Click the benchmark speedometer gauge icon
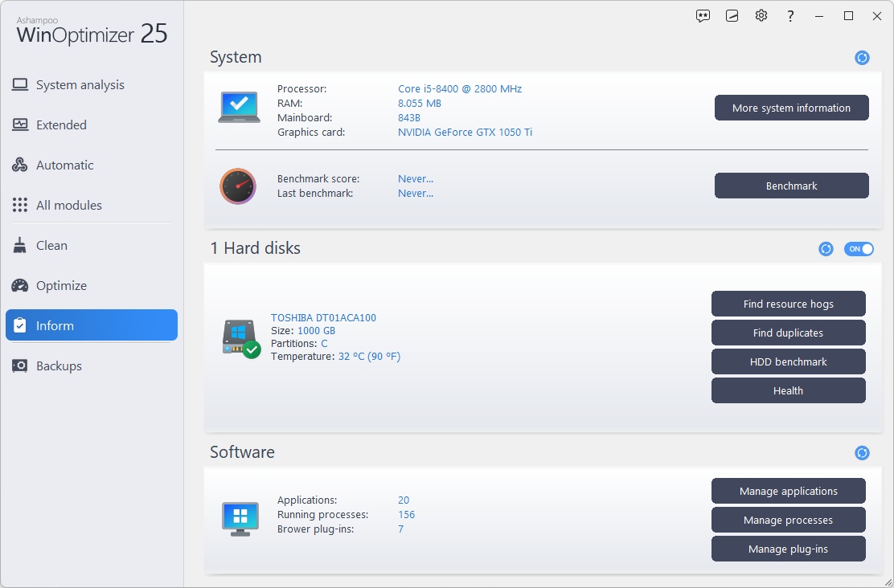This screenshot has width=894, height=588. [238, 186]
